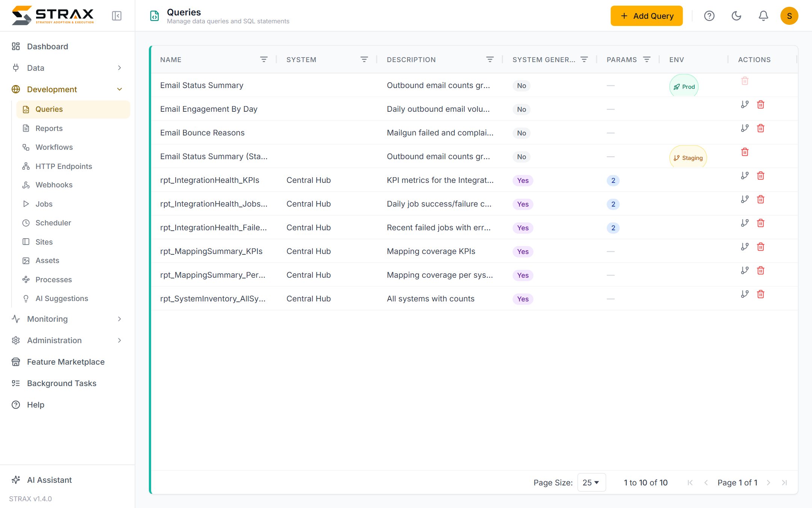This screenshot has width=812, height=508.
Task: Open the DESCRIPTION column filter
Action: coord(490,59)
